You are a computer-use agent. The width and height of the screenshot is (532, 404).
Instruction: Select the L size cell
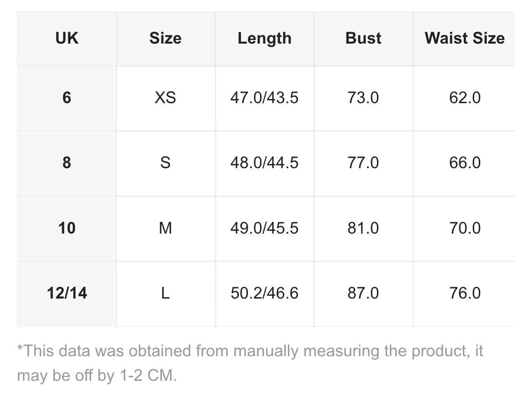tap(165, 293)
